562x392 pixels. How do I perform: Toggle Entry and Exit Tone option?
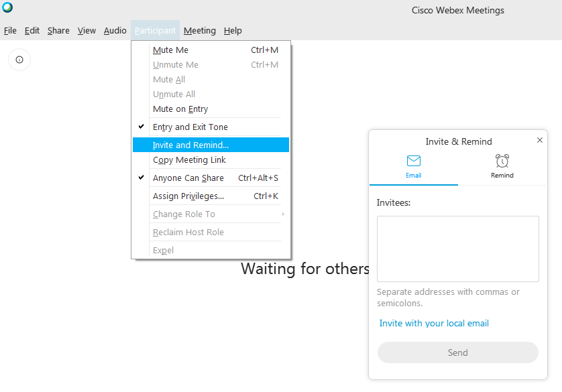[211, 127]
